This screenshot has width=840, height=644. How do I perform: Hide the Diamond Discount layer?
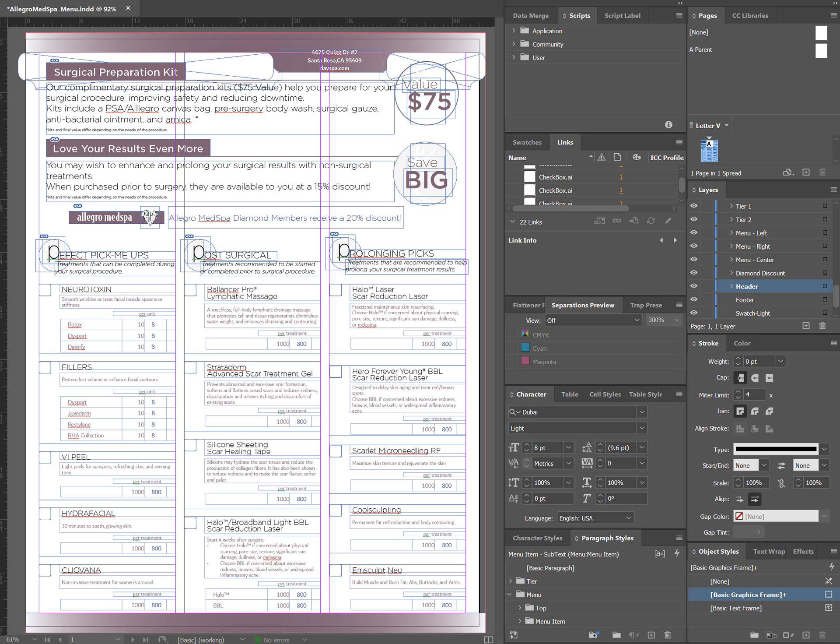click(x=694, y=273)
